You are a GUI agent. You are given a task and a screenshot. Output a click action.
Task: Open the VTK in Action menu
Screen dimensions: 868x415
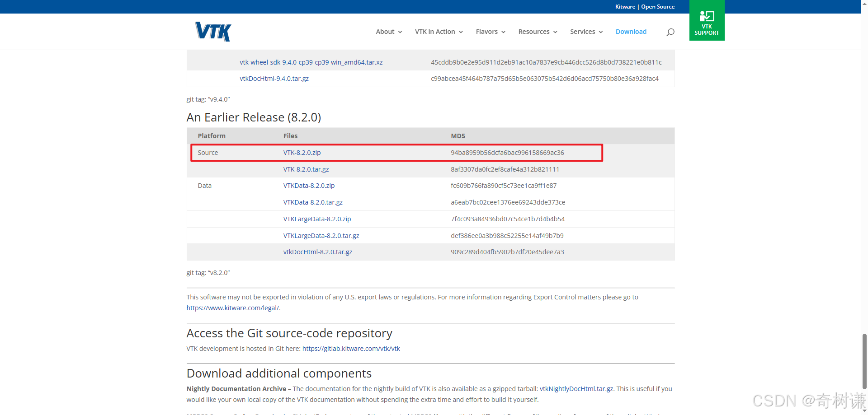(435, 32)
